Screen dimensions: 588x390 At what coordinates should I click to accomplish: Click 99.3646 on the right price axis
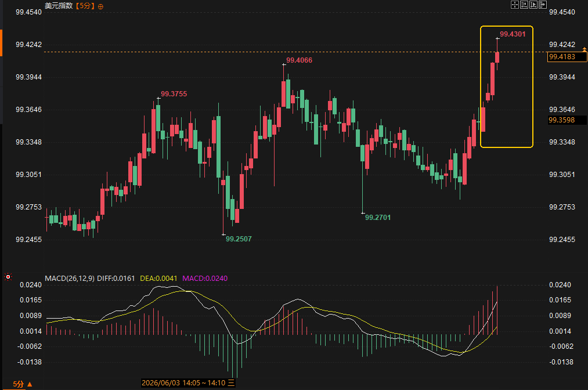click(562, 110)
